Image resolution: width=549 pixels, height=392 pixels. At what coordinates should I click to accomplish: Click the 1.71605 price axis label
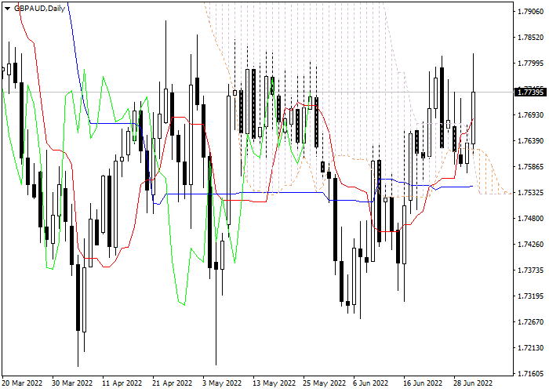pos(531,374)
